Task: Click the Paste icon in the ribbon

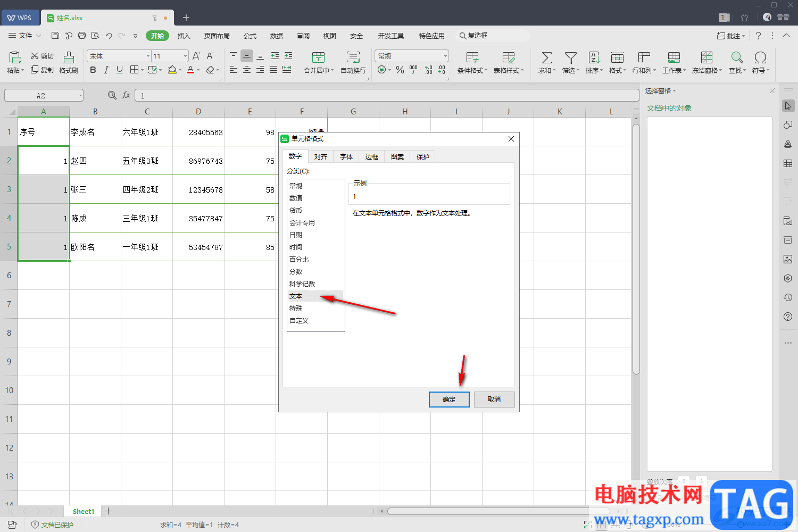Action: 15,57
